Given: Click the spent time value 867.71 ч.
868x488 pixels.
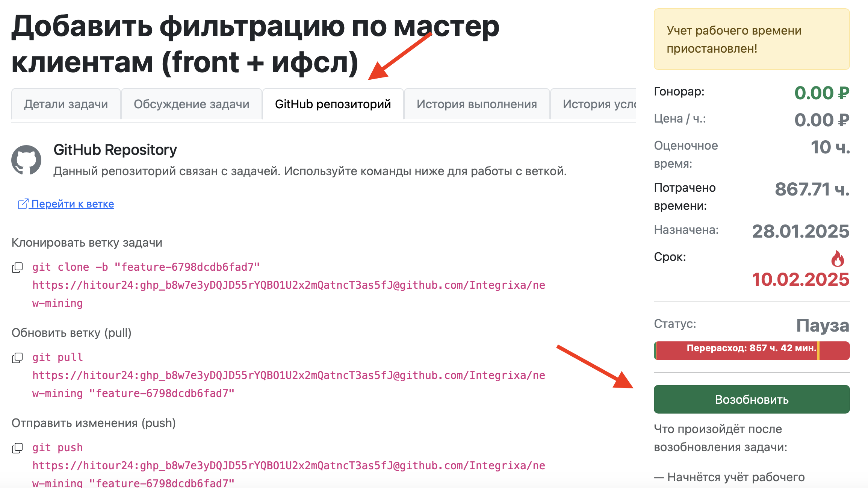Looking at the screenshot, I should (x=812, y=189).
